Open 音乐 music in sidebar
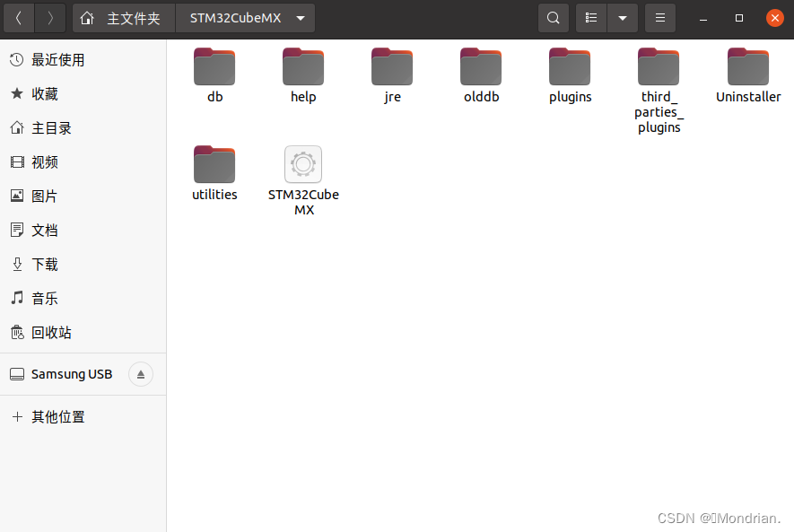Viewport: 794px width, 532px height. click(83, 298)
